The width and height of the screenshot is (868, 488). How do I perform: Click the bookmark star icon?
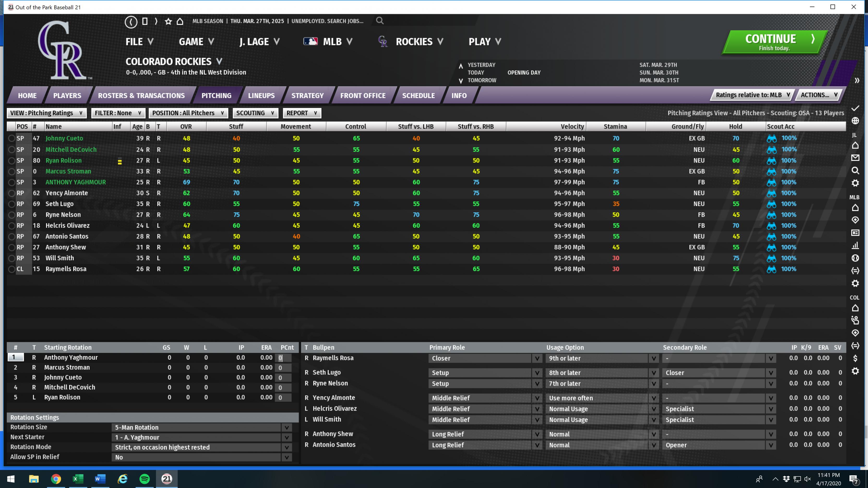(168, 22)
